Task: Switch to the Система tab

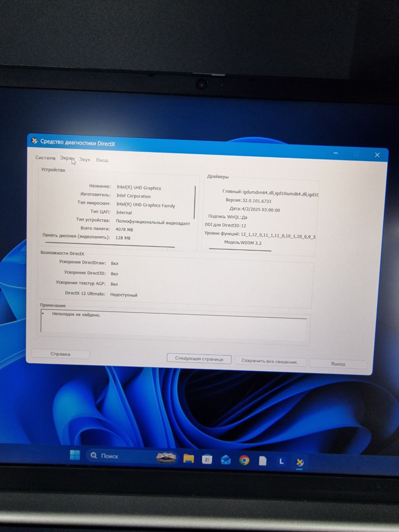Action: (x=45, y=158)
